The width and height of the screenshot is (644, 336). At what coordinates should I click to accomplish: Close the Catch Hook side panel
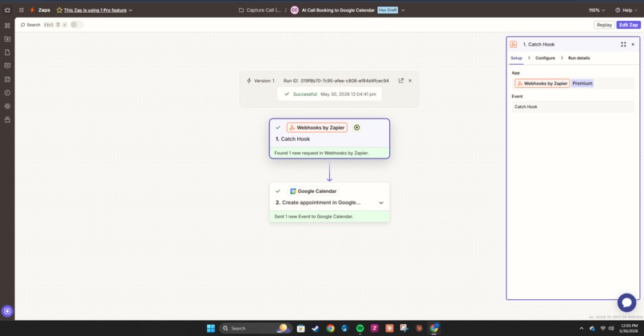tap(633, 45)
